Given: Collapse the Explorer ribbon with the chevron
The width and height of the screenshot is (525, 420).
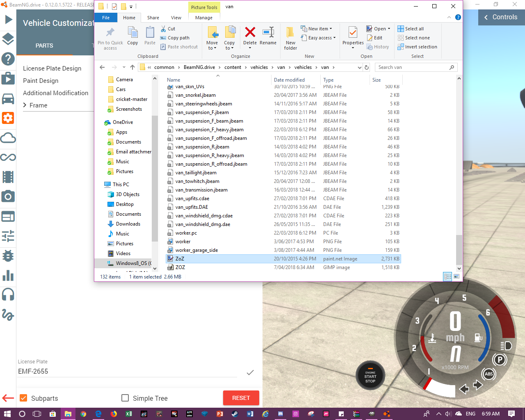Looking at the screenshot, I should coord(449,17).
